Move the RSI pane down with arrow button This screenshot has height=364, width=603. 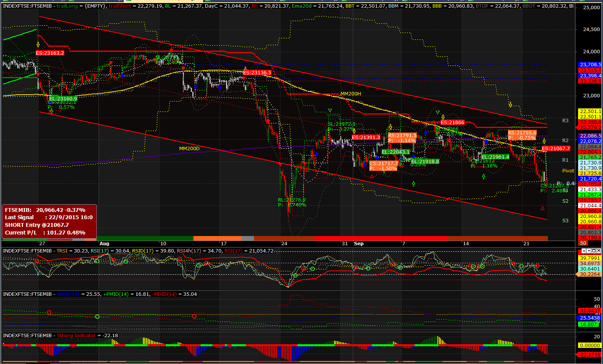click(589, 251)
